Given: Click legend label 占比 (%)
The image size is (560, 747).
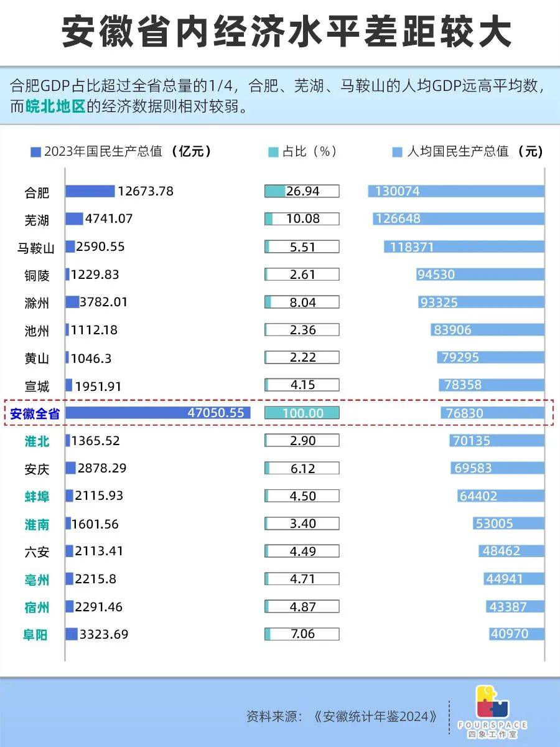Looking at the screenshot, I should click(x=309, y=151).
